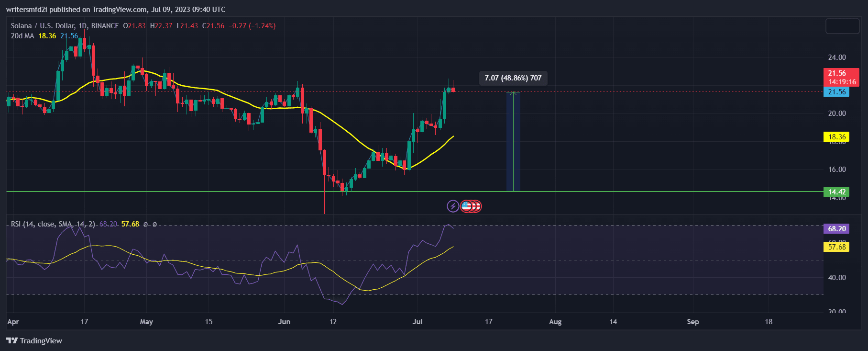Viewport: 868px width, 351px height.
Task: Click the purple 68.20 RSI value label
Action: coord(836,229)
